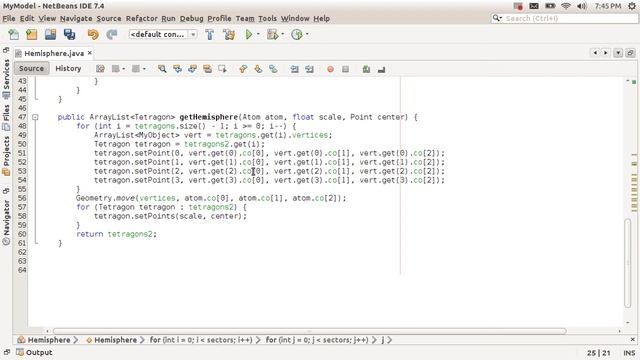The width and height of the screenshot is (640, 360).
Task: Click the Comment icon in editor toolbar
Action: click(366, 69)
